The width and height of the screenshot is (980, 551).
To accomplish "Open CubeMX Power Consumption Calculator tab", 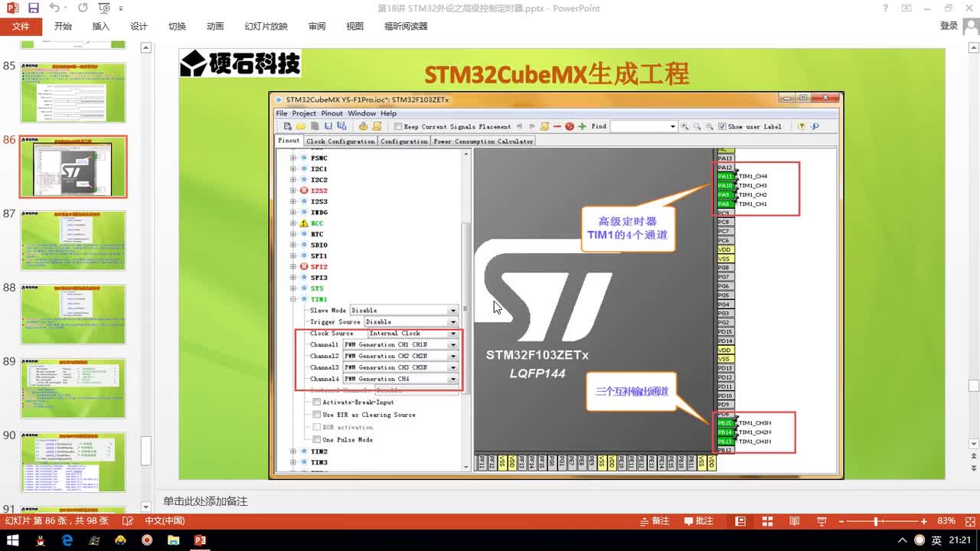I will (482, 141).
